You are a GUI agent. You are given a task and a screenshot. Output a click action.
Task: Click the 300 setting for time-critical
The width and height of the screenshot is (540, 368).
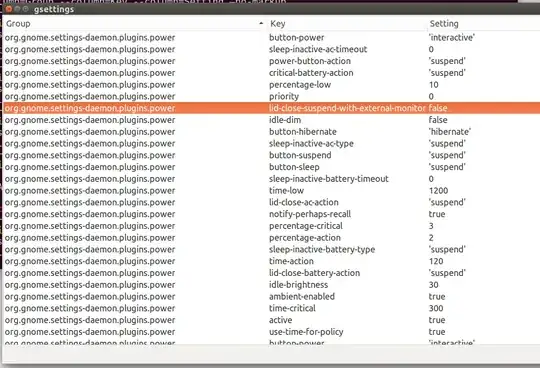click(436, 308)
